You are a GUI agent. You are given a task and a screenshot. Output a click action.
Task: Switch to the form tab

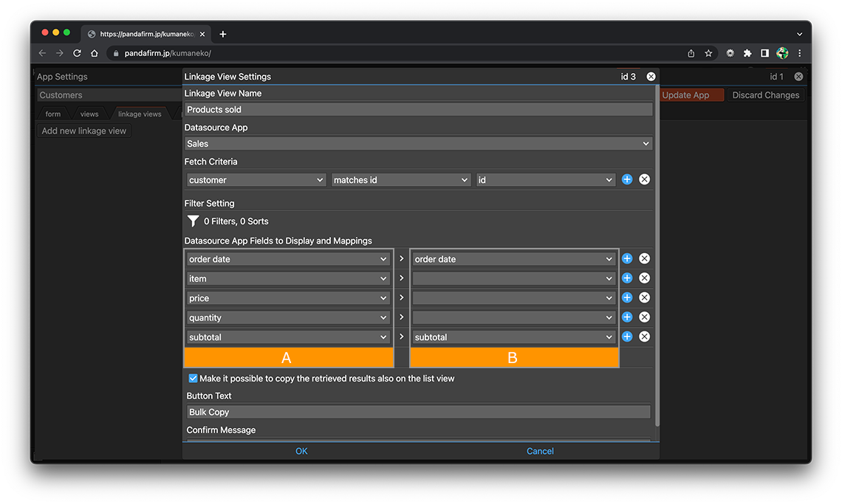coord(53,114)
